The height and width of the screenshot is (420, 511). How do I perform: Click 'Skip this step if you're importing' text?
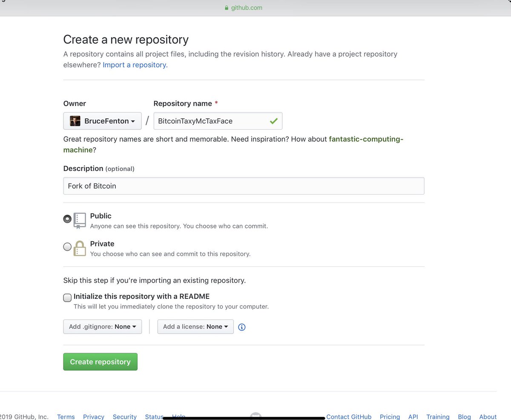pyautogui.click(x=155, y=280)
